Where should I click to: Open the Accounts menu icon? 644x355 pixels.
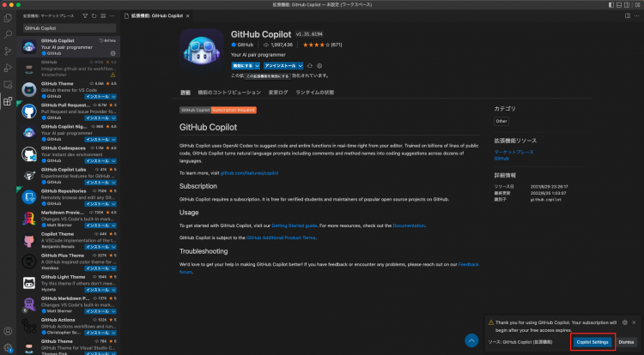pos(8,331)
